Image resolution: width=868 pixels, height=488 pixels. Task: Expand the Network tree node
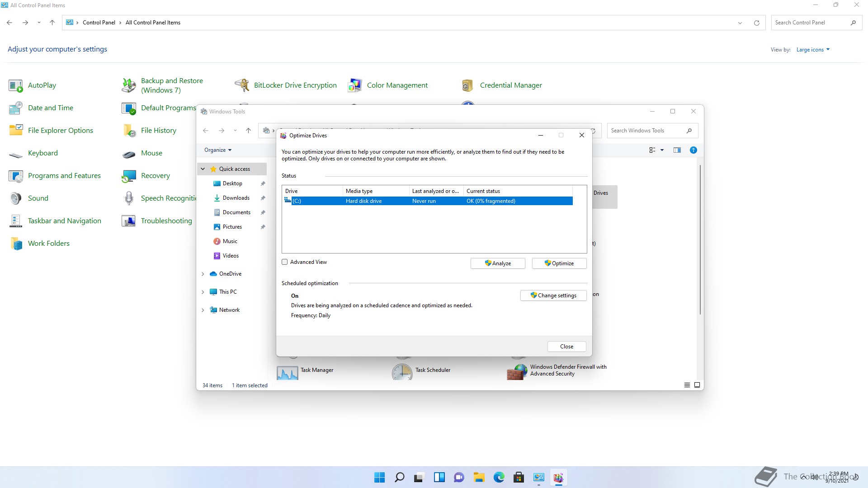(x=203, y=310)
